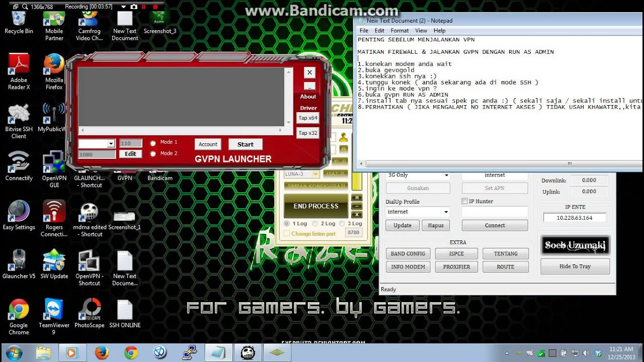The image size is (644, 362).
Task: Click Firefox icon in taskbar
Action: click(x=102, y=352)
